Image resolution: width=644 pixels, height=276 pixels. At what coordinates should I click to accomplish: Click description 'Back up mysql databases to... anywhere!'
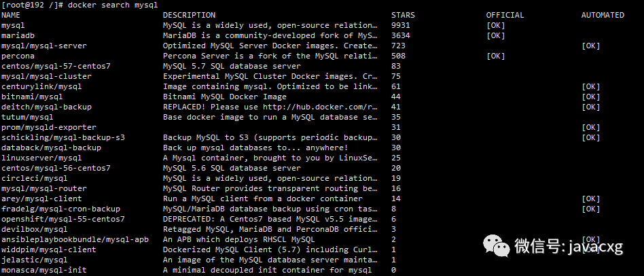coord(255,148)
